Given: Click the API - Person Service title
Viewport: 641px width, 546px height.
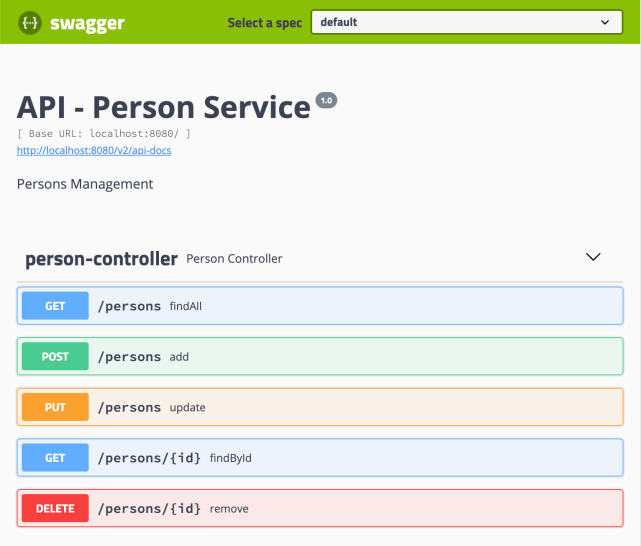Looking at the screenshot, I should (164, 107).
